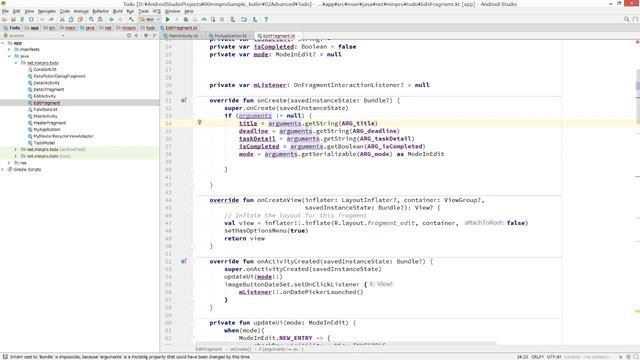
Task: Click the tool window toggle icon in status bar
Action: tap(5, 357)
